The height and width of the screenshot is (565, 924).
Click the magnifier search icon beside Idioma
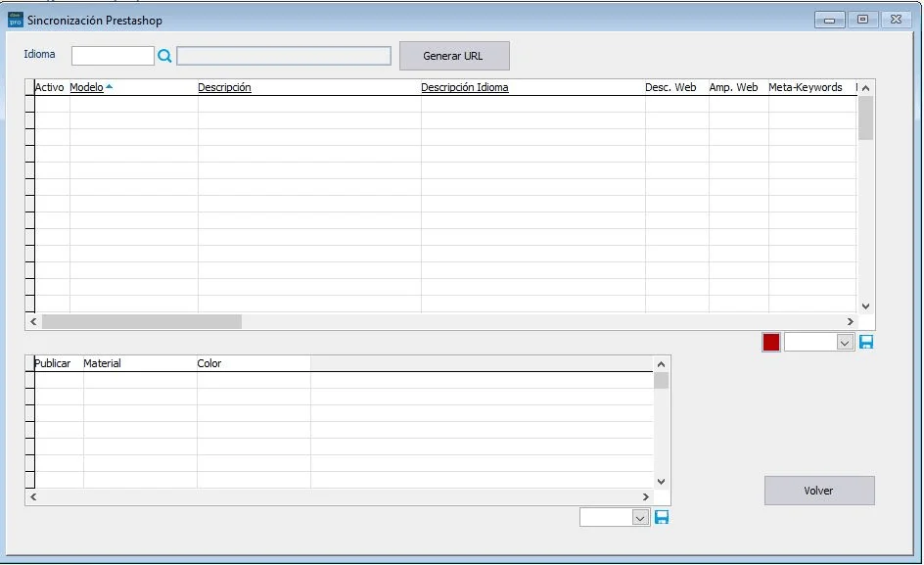[x=164, y=56]
